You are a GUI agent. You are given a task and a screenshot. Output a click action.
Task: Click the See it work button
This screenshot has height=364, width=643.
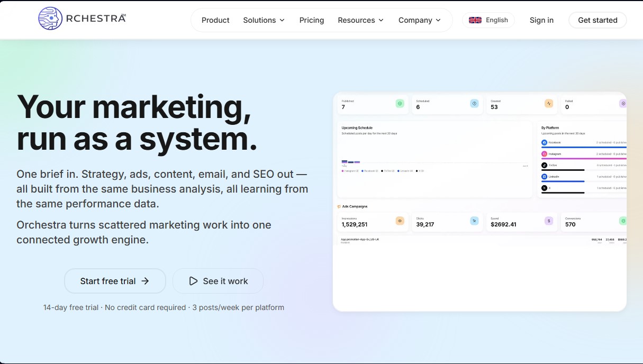pyautogui.click(x=218, y=281)
